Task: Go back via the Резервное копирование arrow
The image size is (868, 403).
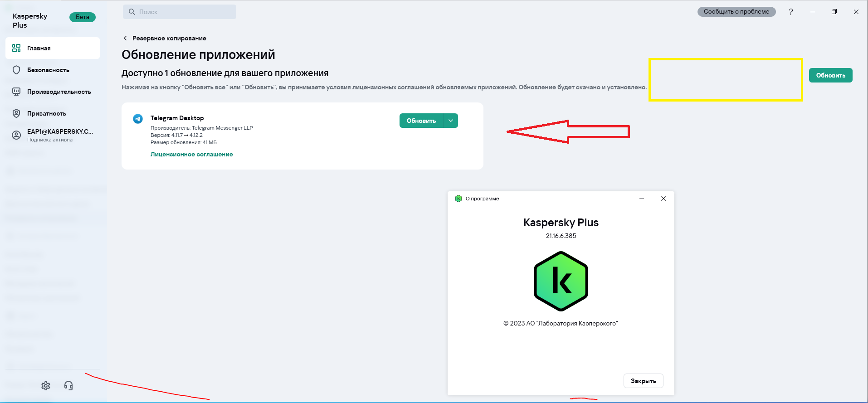Action: [125, 38]
